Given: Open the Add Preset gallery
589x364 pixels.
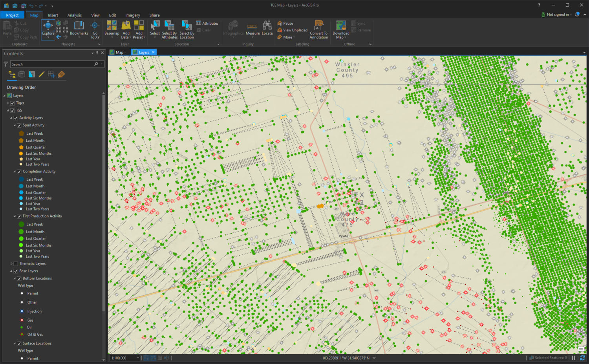Looking at the screenshot, I should coord(139,29).
